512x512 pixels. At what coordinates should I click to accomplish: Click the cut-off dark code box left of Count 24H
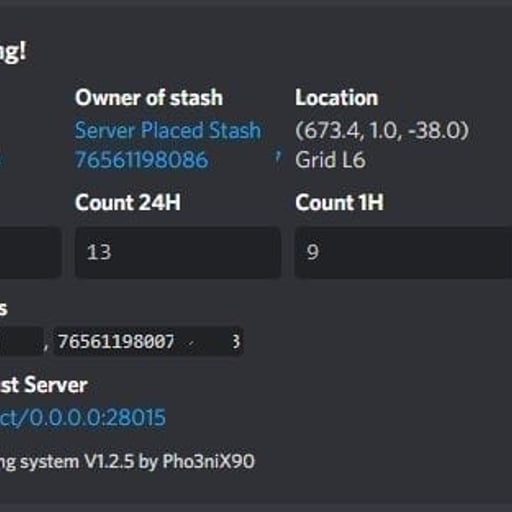click(31, 253)
